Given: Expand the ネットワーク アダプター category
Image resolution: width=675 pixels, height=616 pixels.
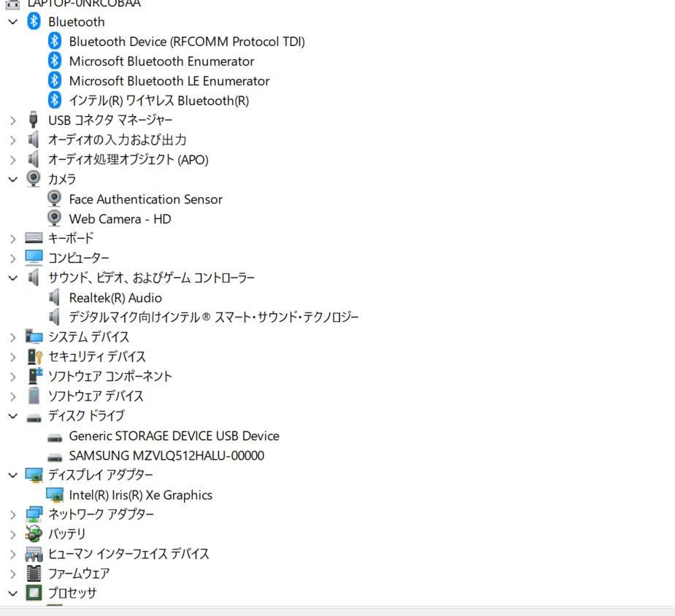Looking at the screenshot, I should pyautogui.click(x=12, y=515).
